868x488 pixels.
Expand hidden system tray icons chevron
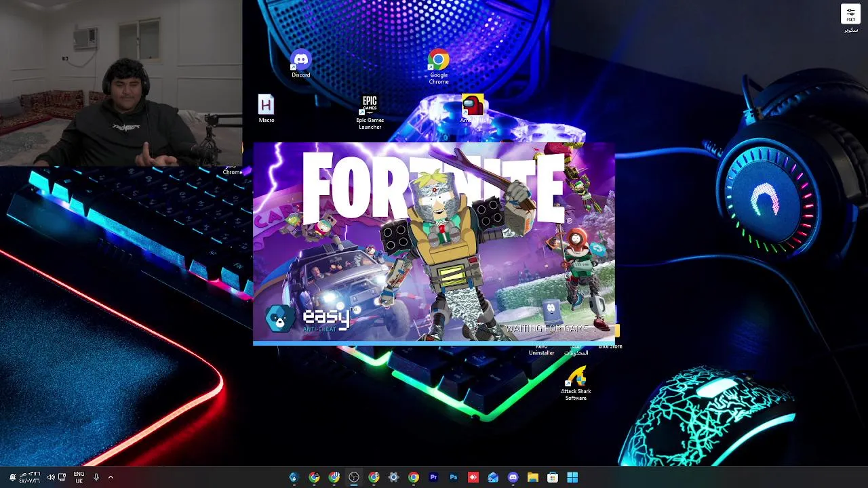(x=111, y=477)
